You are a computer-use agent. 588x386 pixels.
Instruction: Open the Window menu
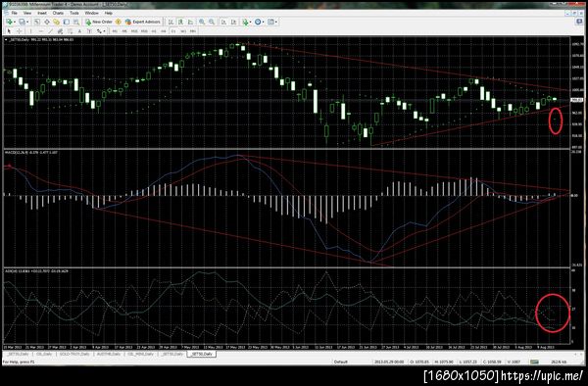pyautogui.click(x=91, y=13)
